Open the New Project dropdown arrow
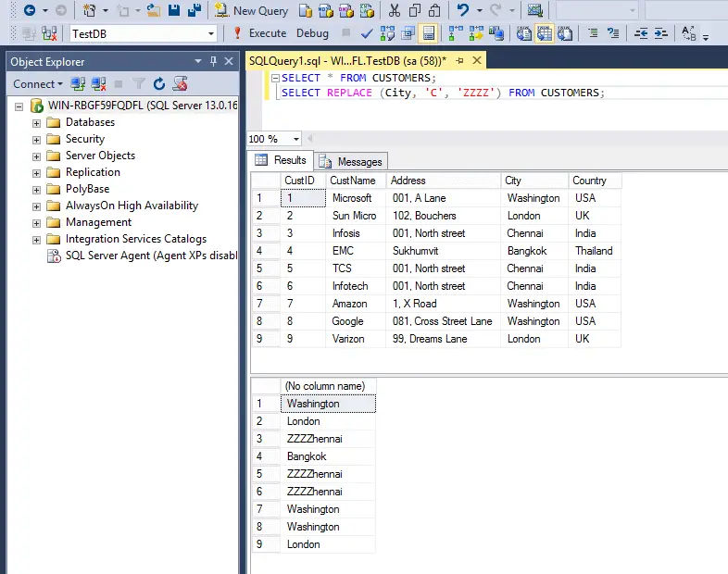 pos(106,10)
